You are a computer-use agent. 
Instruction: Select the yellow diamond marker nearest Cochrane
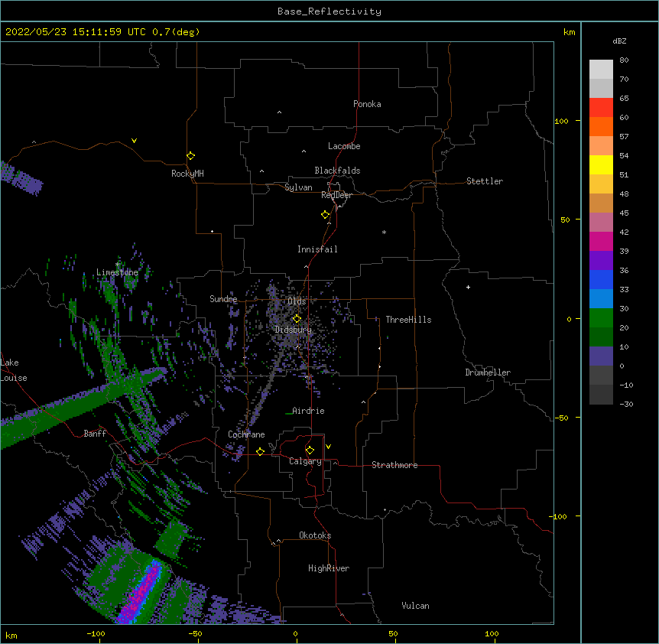[260, 452]
